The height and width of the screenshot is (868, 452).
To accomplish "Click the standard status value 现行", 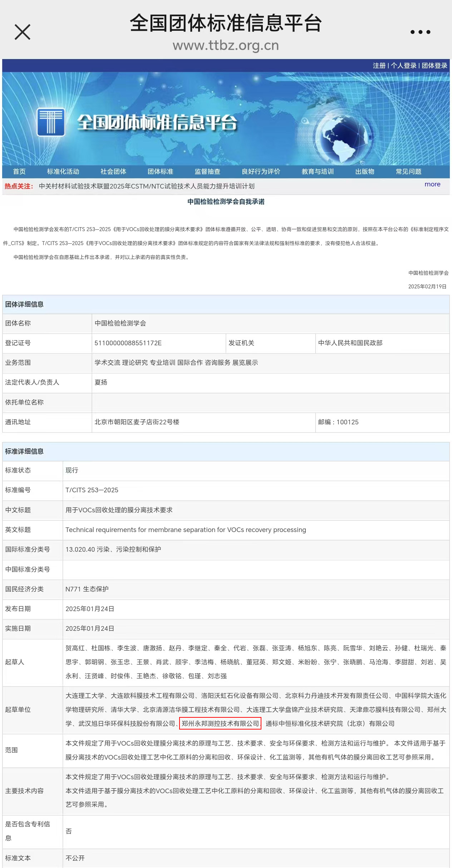I will (72, 470).
